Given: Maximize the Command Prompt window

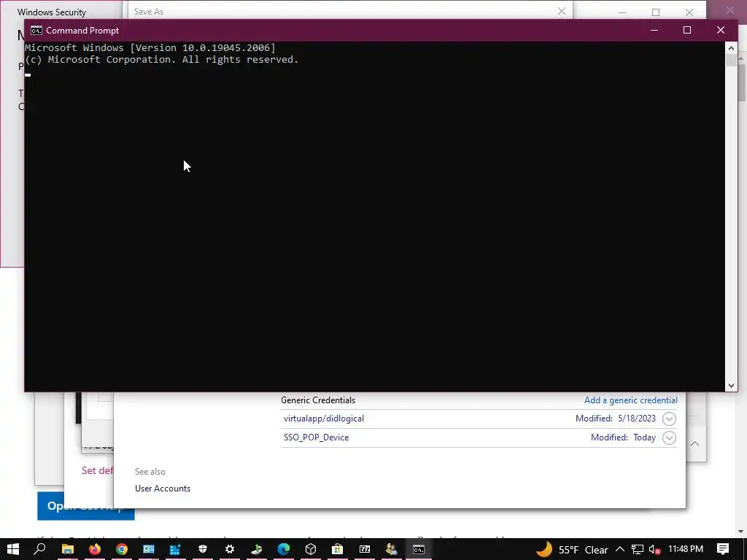Looking at the screenshot, I should click(687, 30).
